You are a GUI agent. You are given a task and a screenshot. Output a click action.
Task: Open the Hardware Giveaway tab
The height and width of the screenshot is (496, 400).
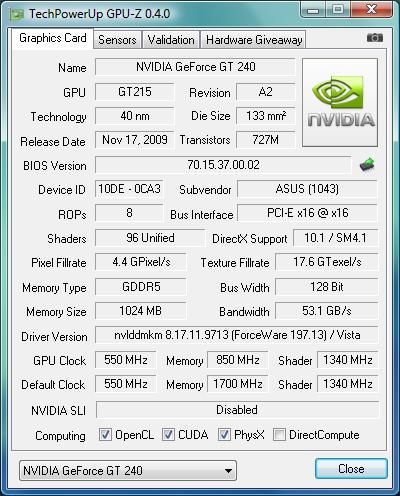[254, 40]
